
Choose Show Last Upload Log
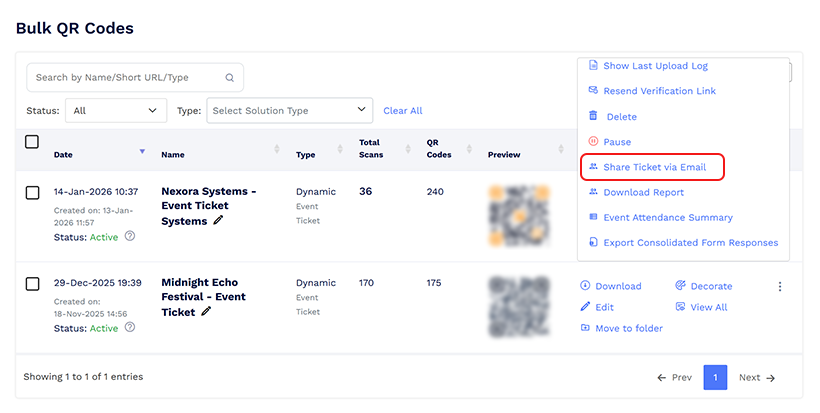648,66
